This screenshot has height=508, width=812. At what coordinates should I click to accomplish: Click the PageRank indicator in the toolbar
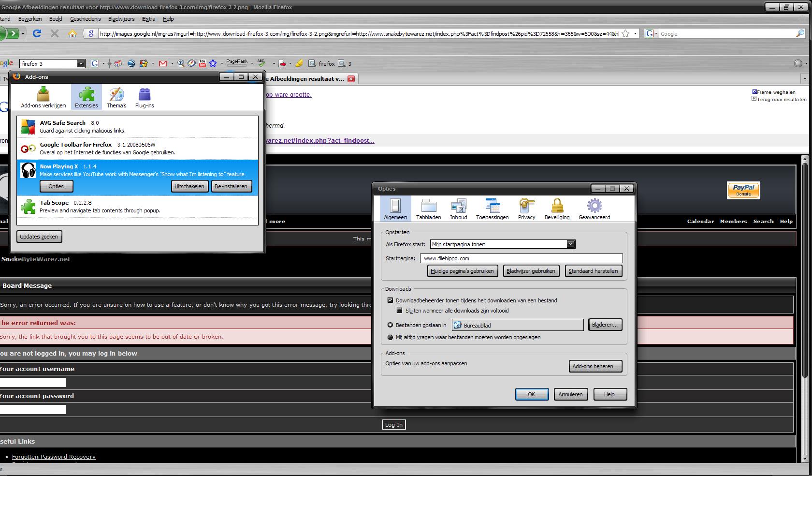237,62
